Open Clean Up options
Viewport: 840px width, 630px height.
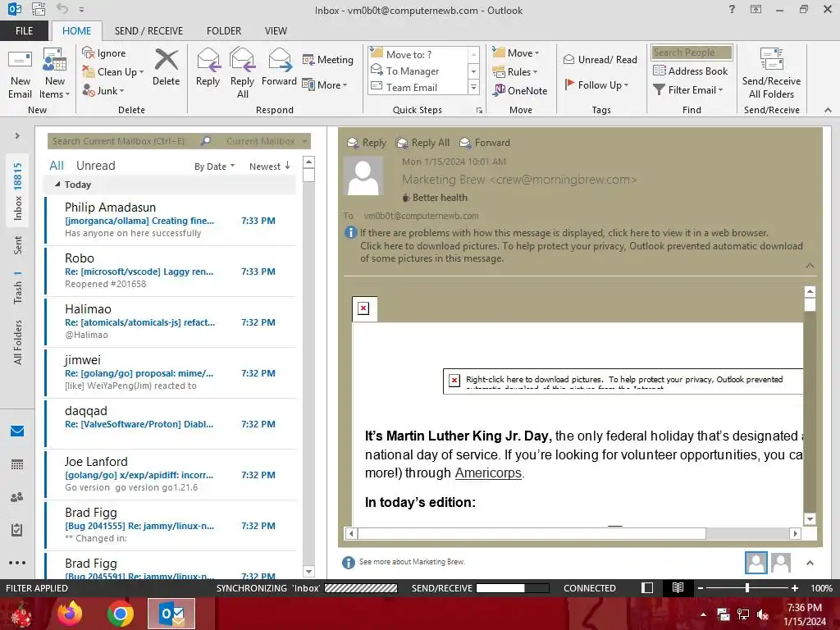point(113,72)
